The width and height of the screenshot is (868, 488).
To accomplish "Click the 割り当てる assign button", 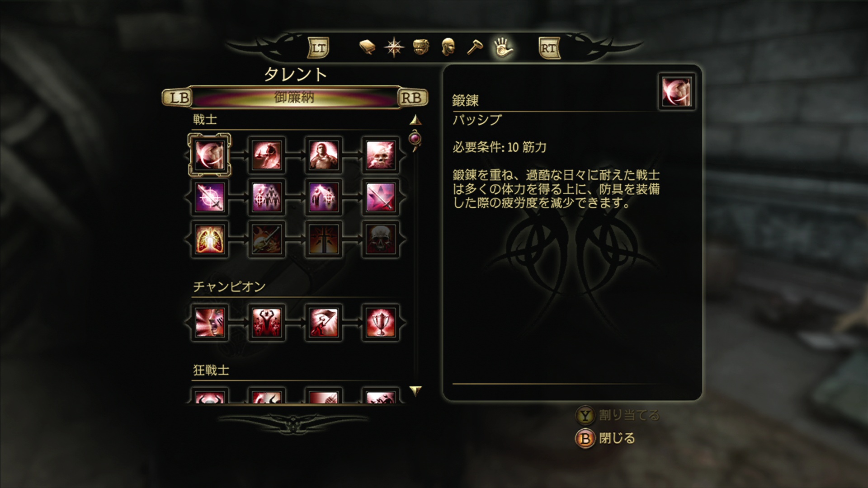I will tap(618, 415).
